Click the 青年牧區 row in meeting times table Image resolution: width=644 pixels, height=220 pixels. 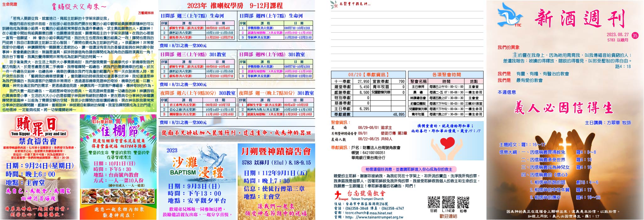click(446, 114)
